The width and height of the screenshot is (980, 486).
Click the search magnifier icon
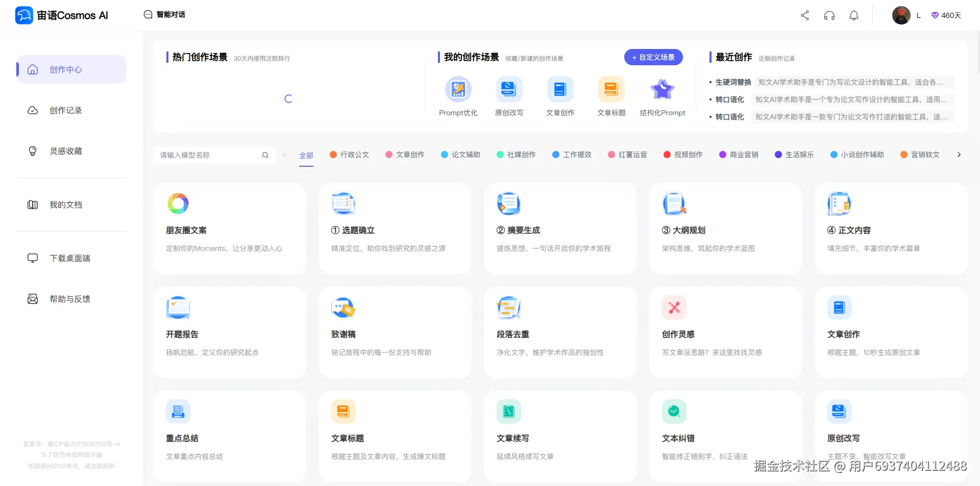[265, 155]
